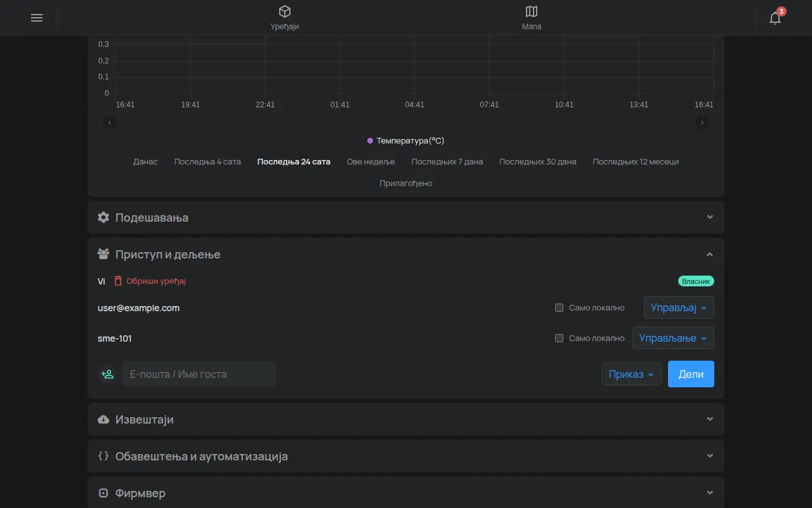Click the red trash icon Обриши уређај

point(118,281)
